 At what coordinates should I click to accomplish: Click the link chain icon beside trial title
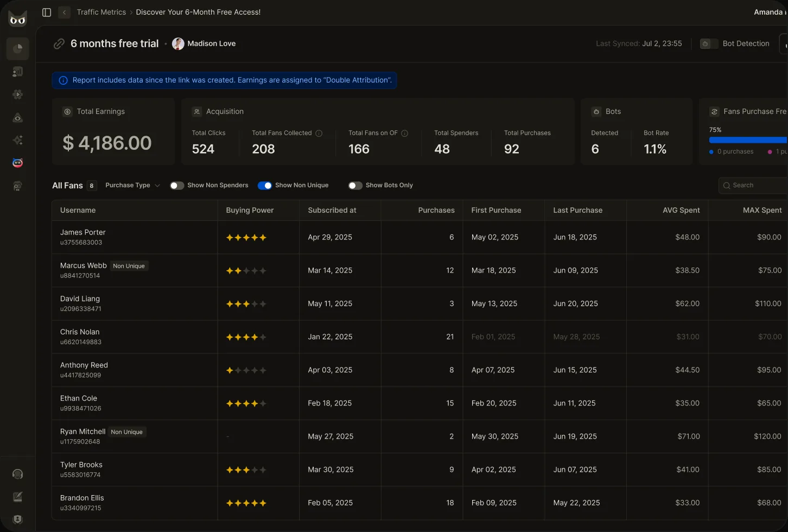59,44
